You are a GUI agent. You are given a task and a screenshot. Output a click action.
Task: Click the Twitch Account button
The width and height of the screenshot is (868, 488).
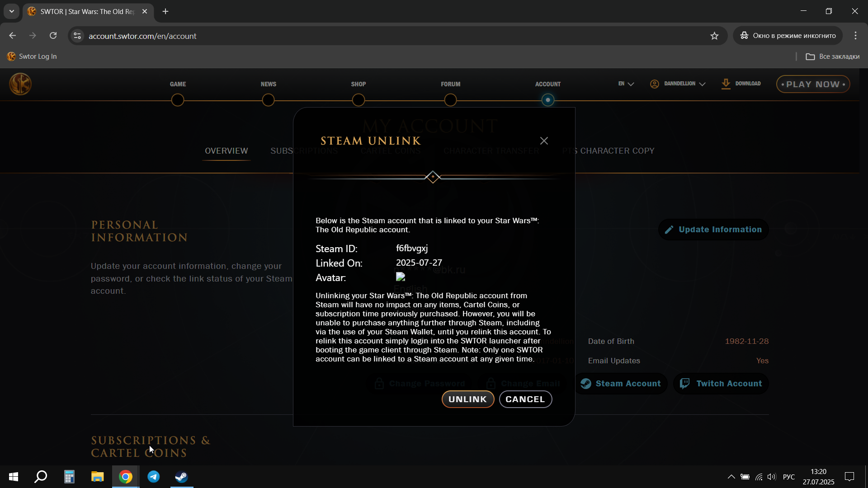[x=721, y=384]
